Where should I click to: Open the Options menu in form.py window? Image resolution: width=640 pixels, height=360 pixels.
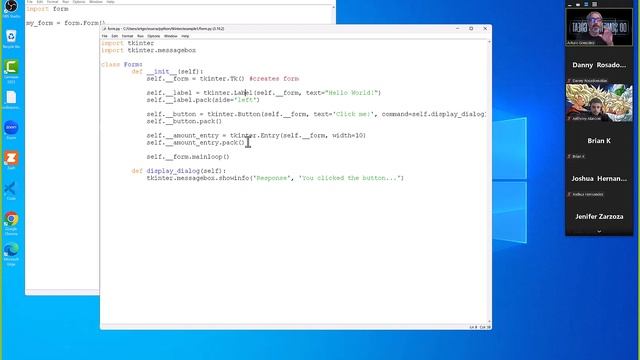[x=153, y=36]
